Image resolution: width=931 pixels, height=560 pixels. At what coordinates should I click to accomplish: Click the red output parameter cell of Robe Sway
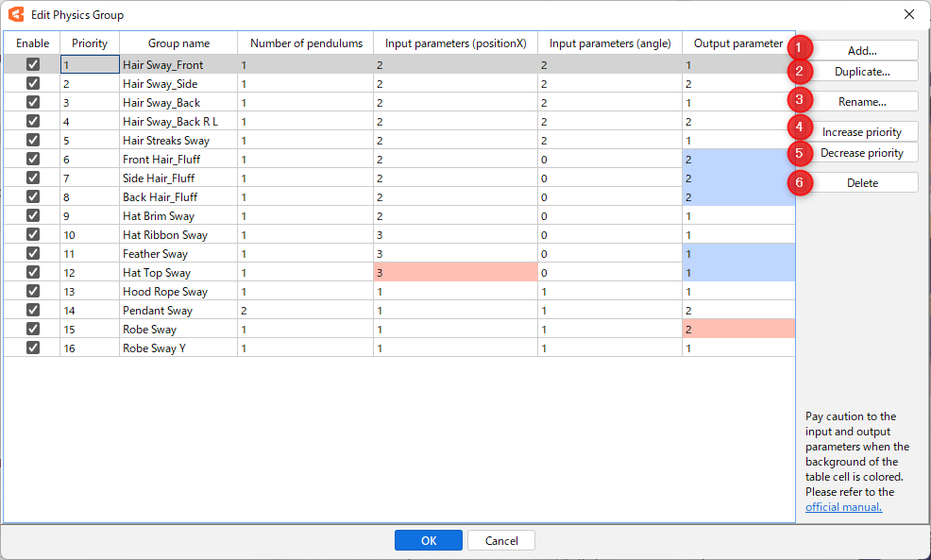pyautogui.click(x=737, y=330)
